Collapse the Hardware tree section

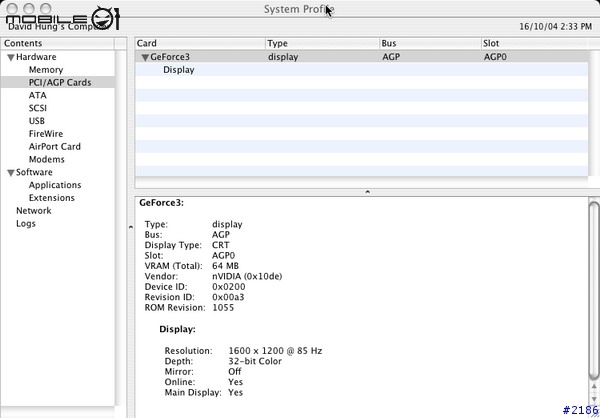tap(11, 57)
